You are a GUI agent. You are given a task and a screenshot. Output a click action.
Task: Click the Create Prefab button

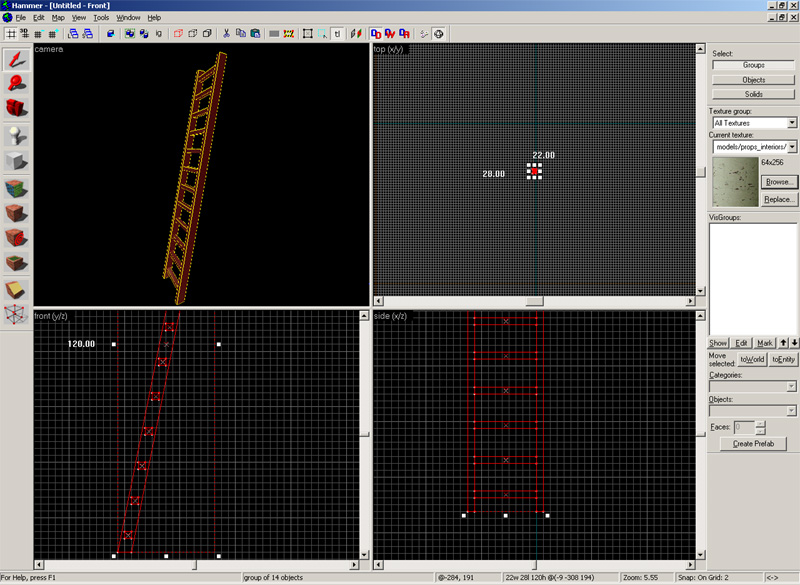pyautogui.click(x=753, y=443)
